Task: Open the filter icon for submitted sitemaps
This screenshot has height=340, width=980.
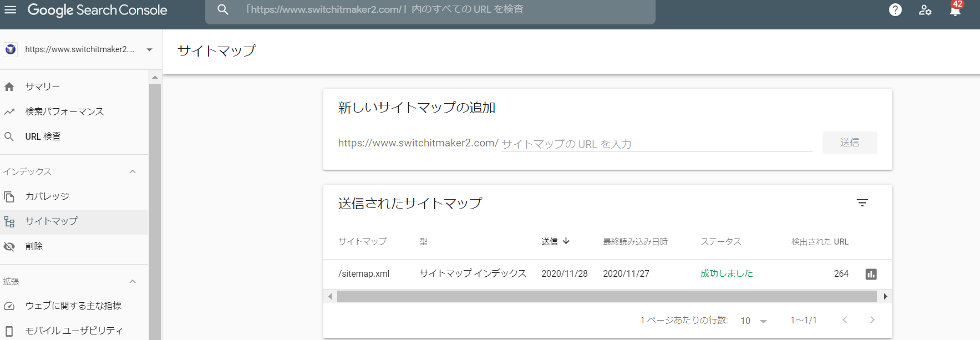Action: 862,203
